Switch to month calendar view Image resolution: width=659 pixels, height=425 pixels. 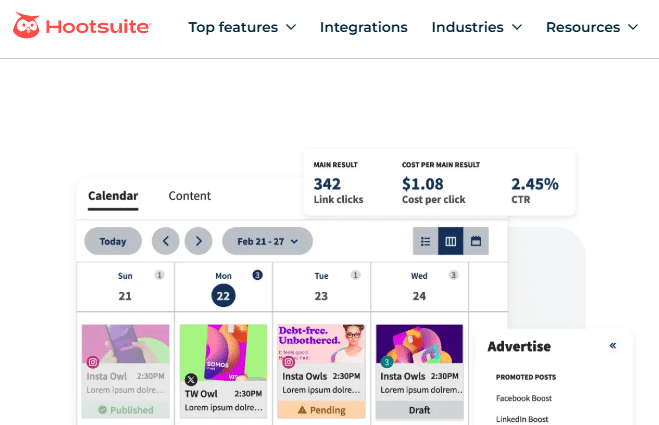coord(476,241)
